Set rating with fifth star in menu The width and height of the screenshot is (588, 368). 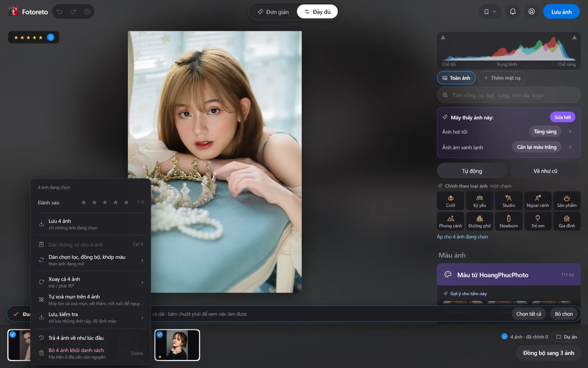126,202
